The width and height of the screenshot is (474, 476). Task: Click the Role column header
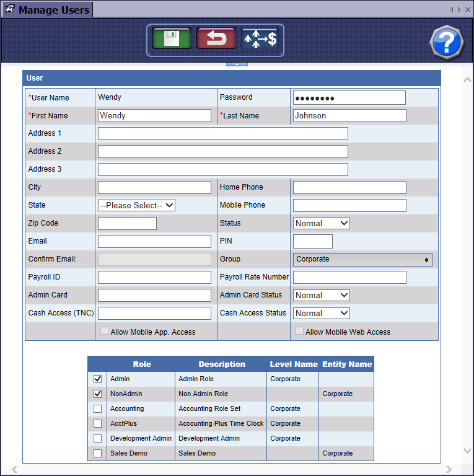(x=142, y=364)
